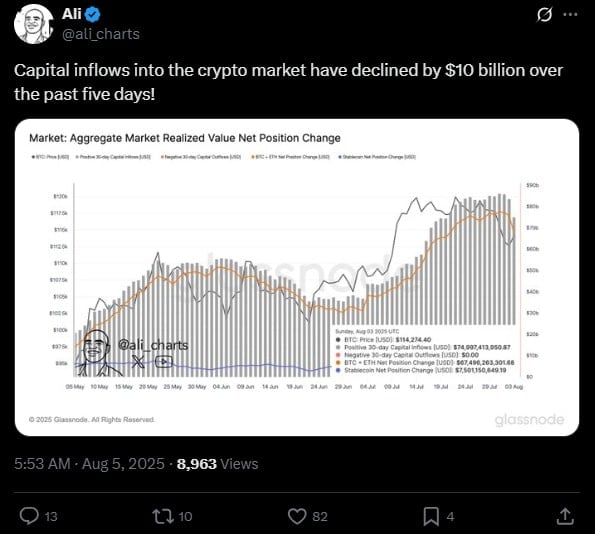Open the Grok explain icon
This screenshot has width=595, height=534.
click(544, 15)
